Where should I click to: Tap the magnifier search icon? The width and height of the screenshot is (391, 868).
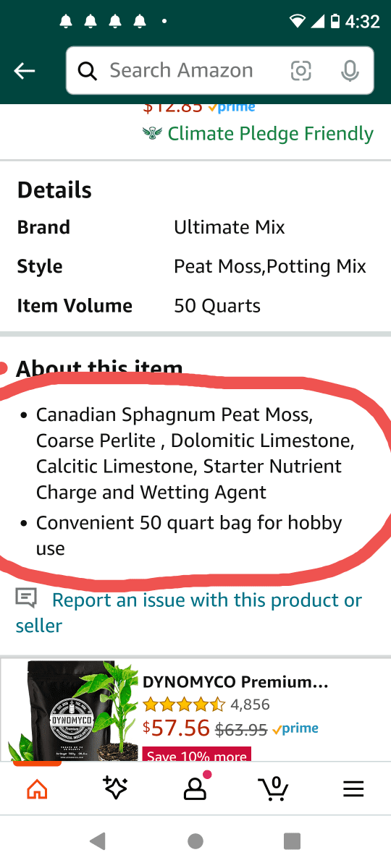tap(88, 71)
